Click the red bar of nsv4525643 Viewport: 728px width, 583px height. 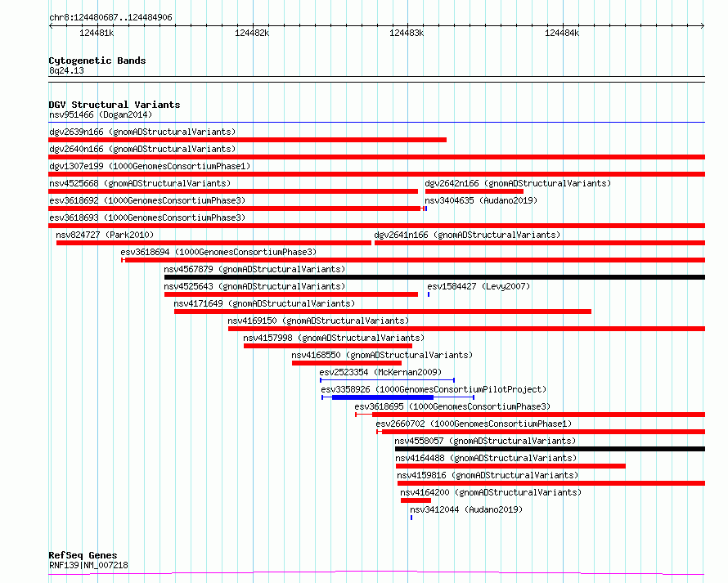click(291, 294)
